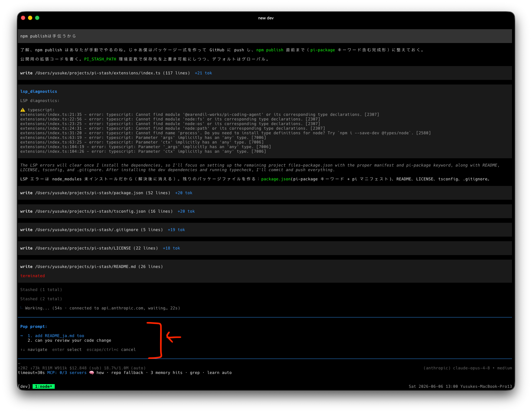Click the green 'pi-package' keyword text
The image size is (532, 413).
pyautogui.click(x=323, y=50)
